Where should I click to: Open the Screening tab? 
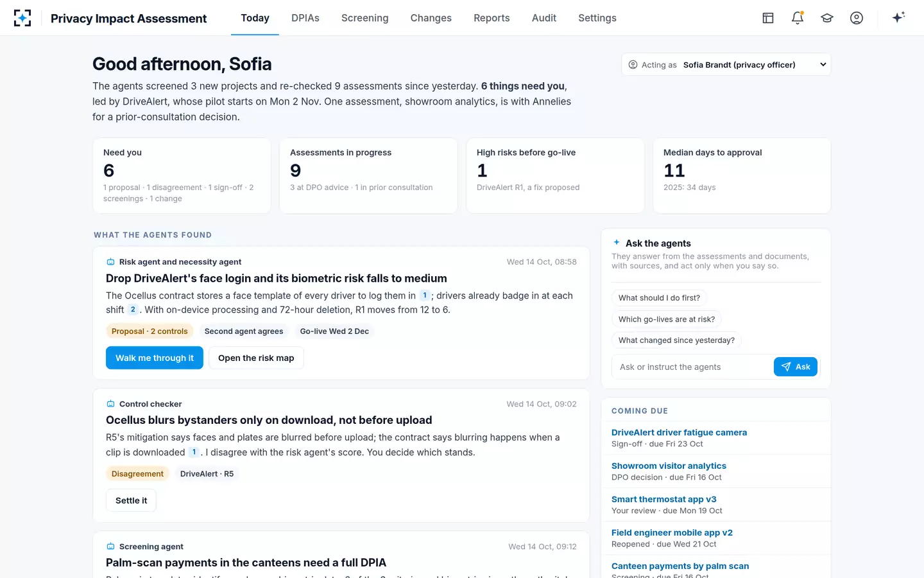tap(365, 18)
